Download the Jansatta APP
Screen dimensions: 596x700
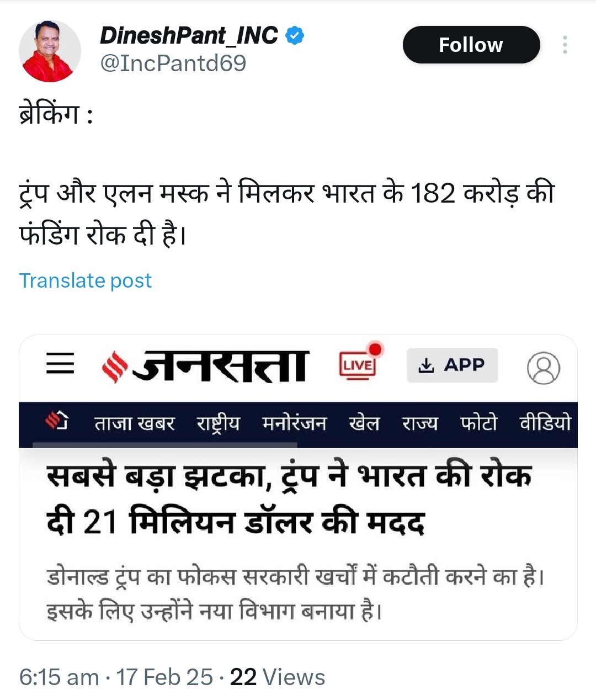tap(452, 365)
